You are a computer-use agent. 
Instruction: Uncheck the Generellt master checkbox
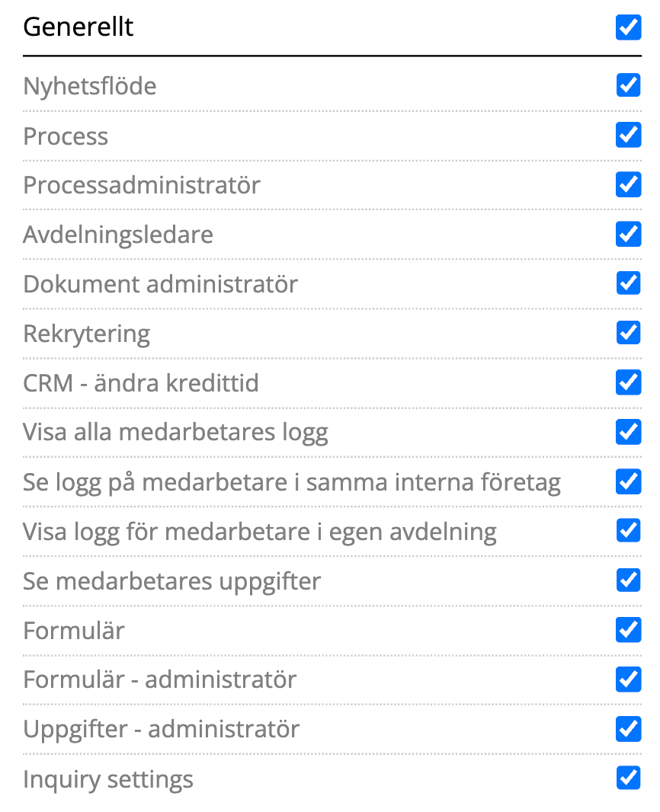[628, 28]
